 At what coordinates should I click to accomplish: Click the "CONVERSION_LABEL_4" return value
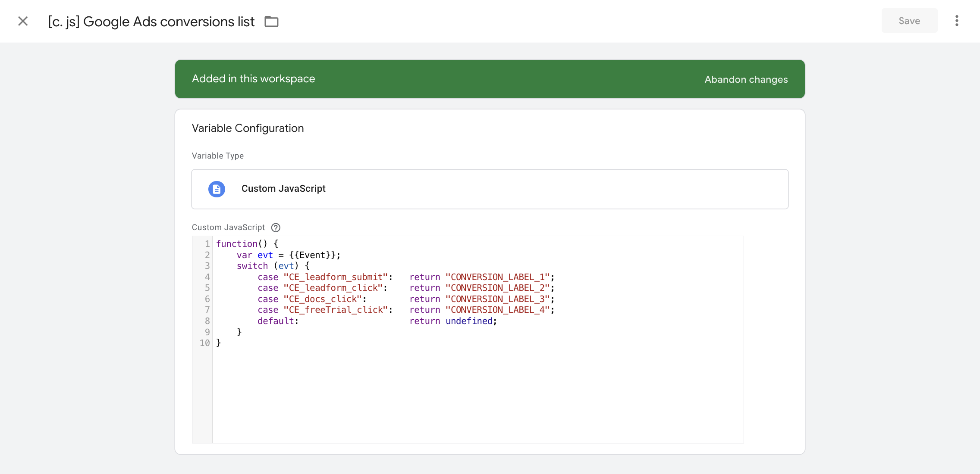tap(498, 310)
